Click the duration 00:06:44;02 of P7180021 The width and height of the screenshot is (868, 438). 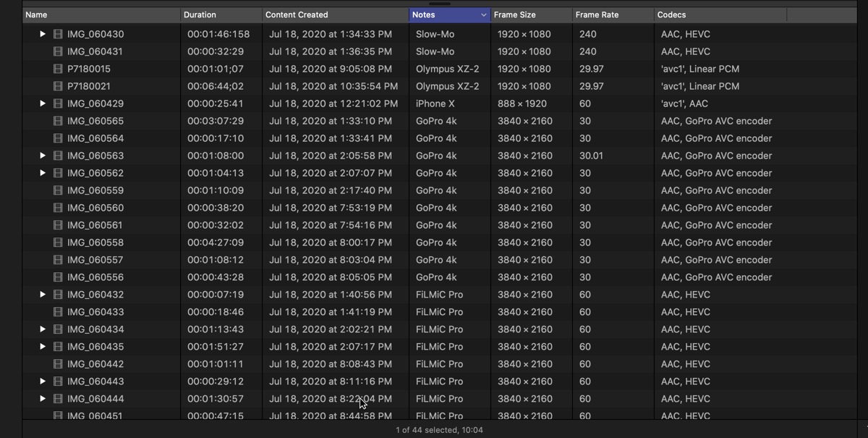point(216,86)
